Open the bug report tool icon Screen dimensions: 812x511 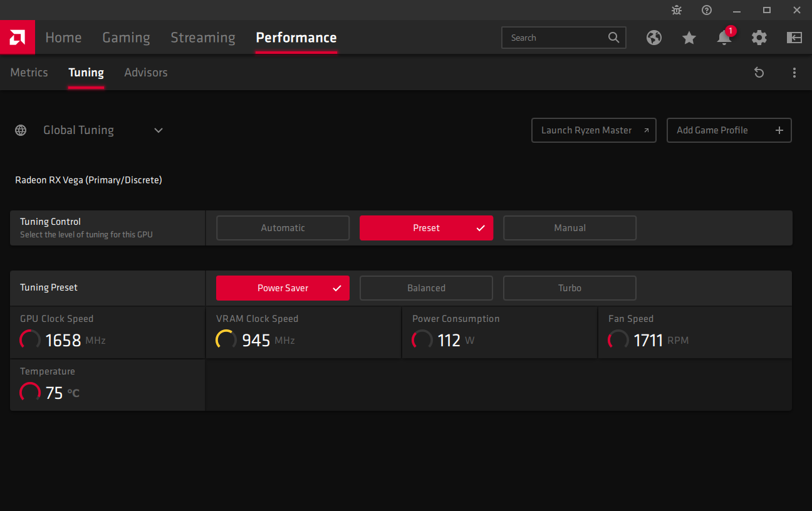tap(677, 10)
